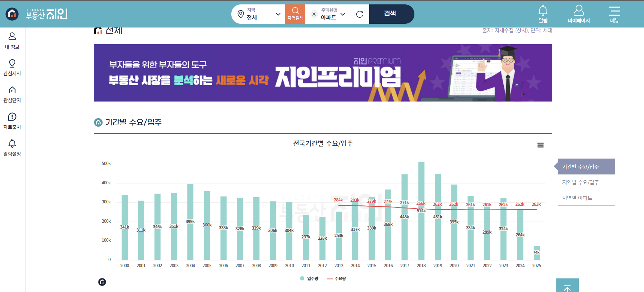Click the 2017 bar labeled 448k
Image resolution: width=644 pixels, height=292 pixels.
(x=405, y=217)
